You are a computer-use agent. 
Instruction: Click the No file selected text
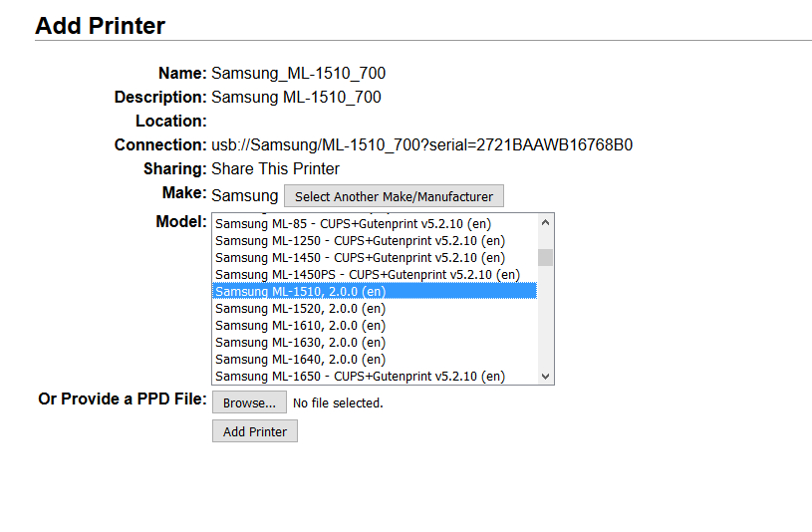338,403
